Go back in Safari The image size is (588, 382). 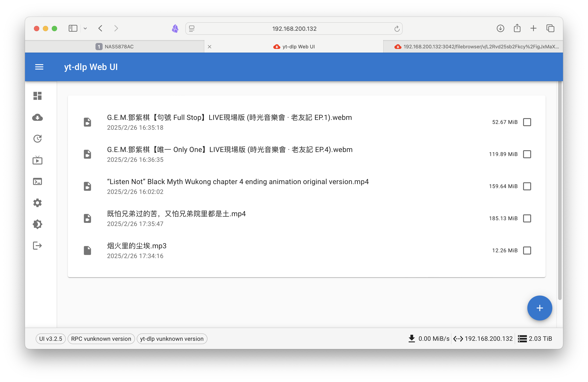[x=100, y=28]
